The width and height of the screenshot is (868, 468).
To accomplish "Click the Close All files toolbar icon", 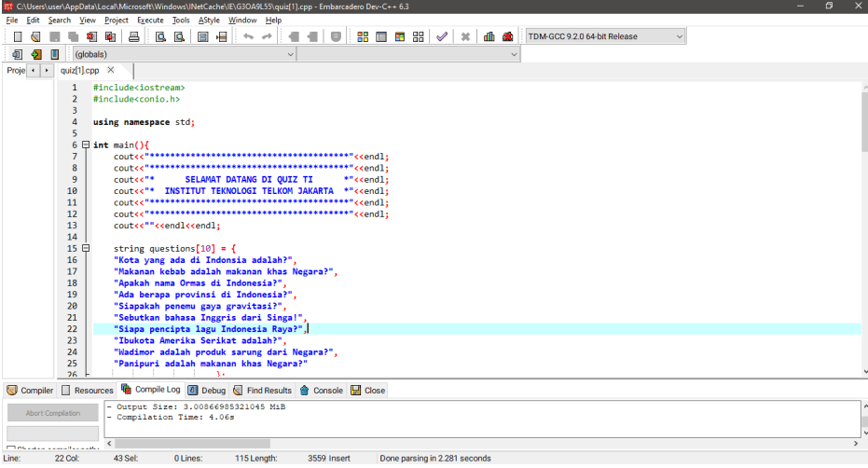I will coord(110,36).
